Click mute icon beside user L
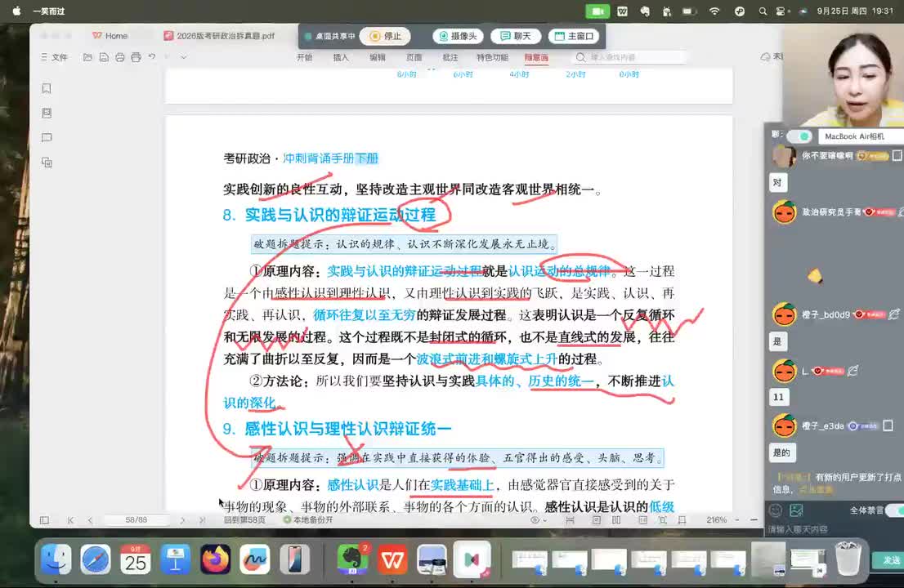Screen dimensions: 904x588 point(853,370)
